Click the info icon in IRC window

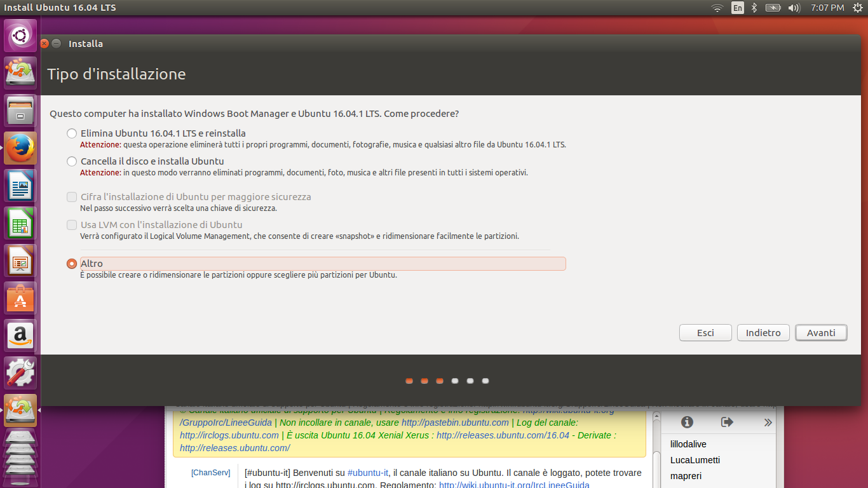pyautogui.click(x=687, y=422)
